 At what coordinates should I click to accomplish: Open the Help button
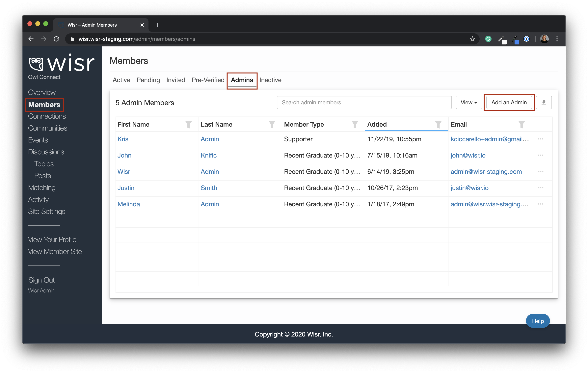click(538, 321)
